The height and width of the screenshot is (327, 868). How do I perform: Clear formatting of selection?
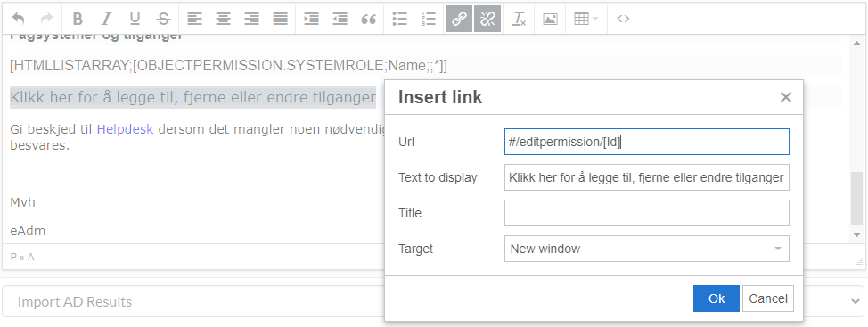[519, 19]
